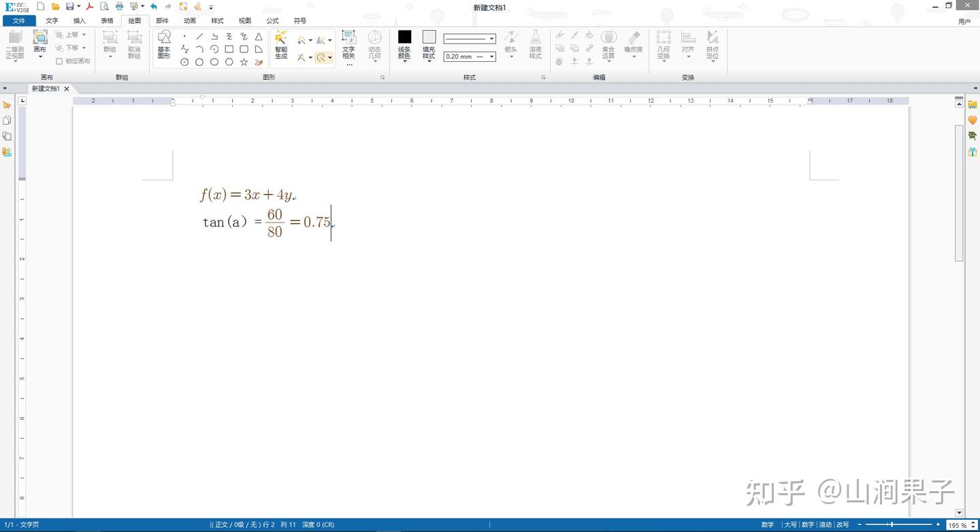Viewport: 980px width, 532px height.
Task: Toggle the 锁定画布 lock canvas checkbox
Action: (59, 61)
